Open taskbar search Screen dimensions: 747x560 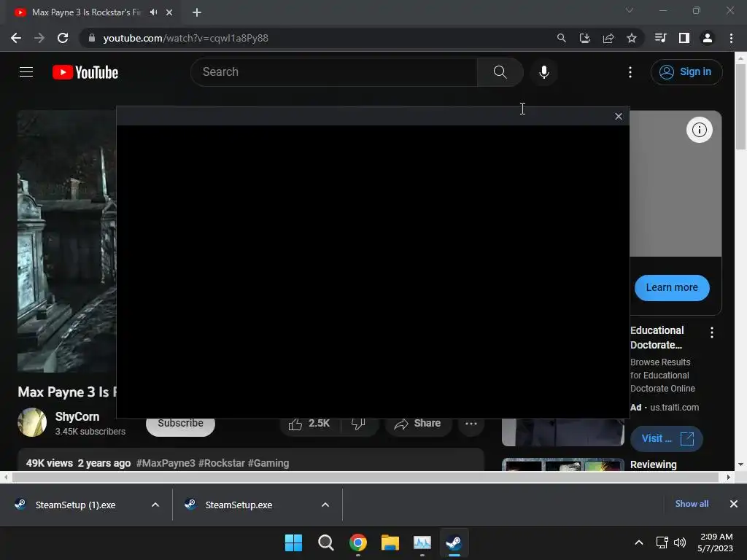point(326,542)
